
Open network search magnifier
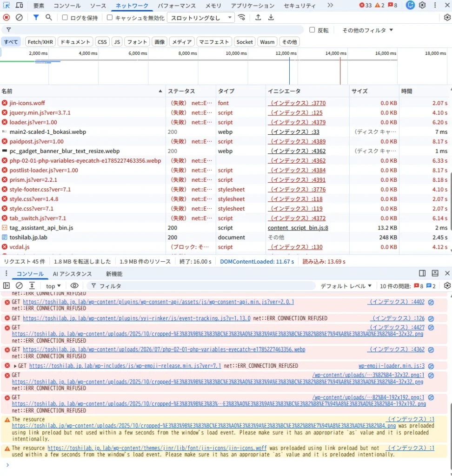click(49, 18)
